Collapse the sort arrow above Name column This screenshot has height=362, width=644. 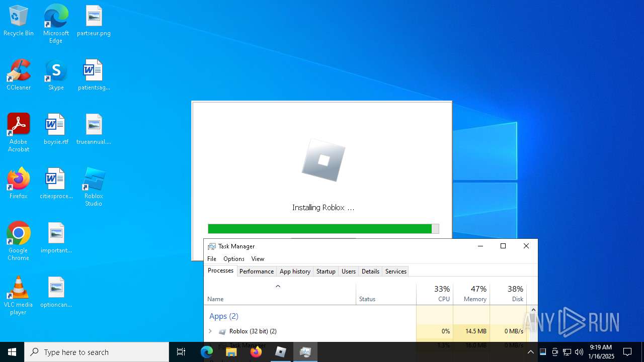click(278, 286)
